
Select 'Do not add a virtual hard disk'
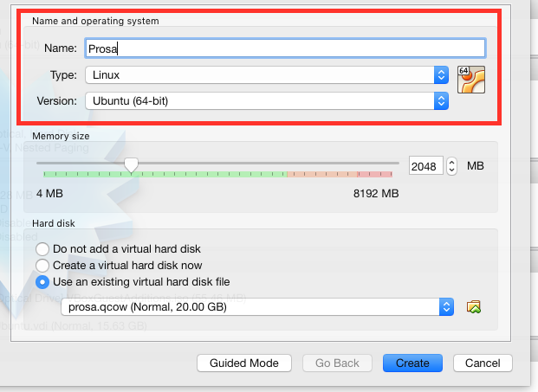[x=42, y=249]
